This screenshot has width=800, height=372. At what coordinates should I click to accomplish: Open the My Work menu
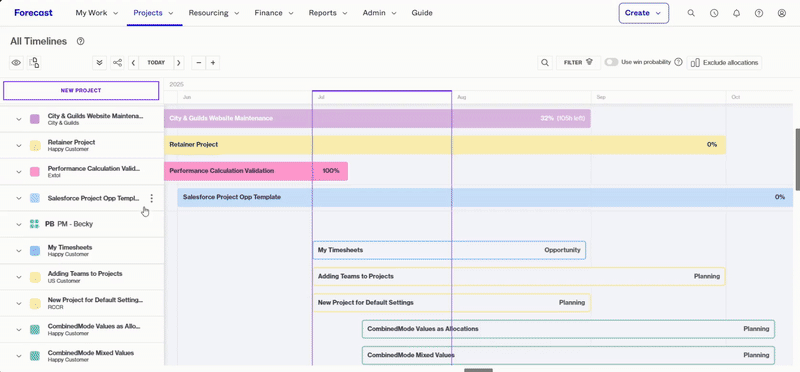click(96, 13)
